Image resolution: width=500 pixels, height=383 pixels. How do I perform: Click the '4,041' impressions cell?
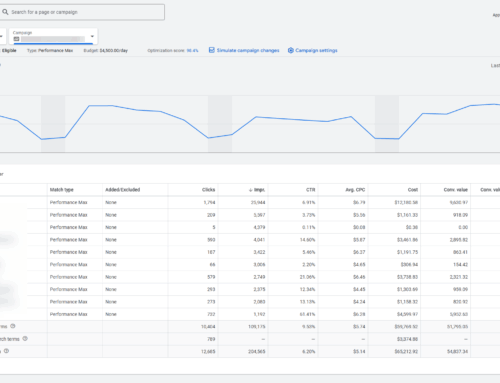(x=259, y=240)
